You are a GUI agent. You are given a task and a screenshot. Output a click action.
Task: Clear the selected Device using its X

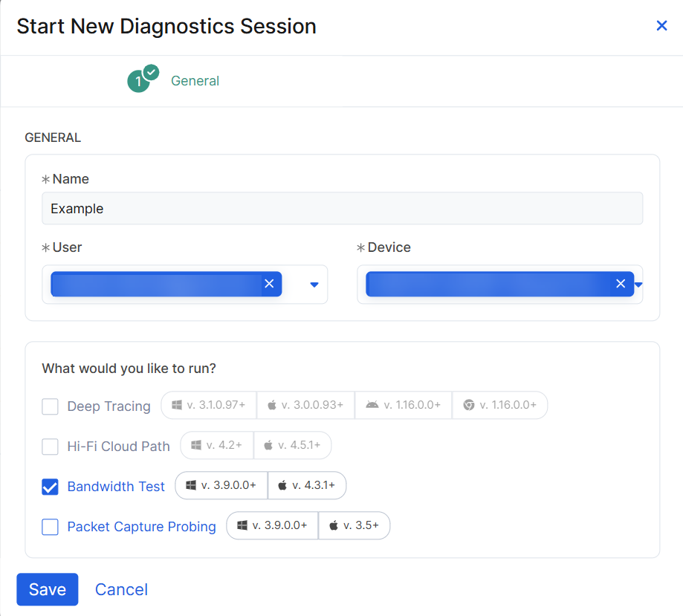coord(621,284)
